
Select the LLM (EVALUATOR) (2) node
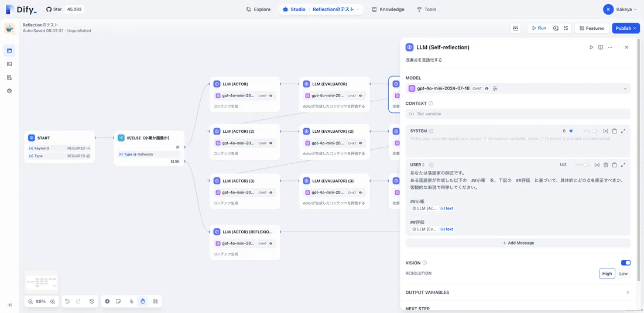(334, 142)
